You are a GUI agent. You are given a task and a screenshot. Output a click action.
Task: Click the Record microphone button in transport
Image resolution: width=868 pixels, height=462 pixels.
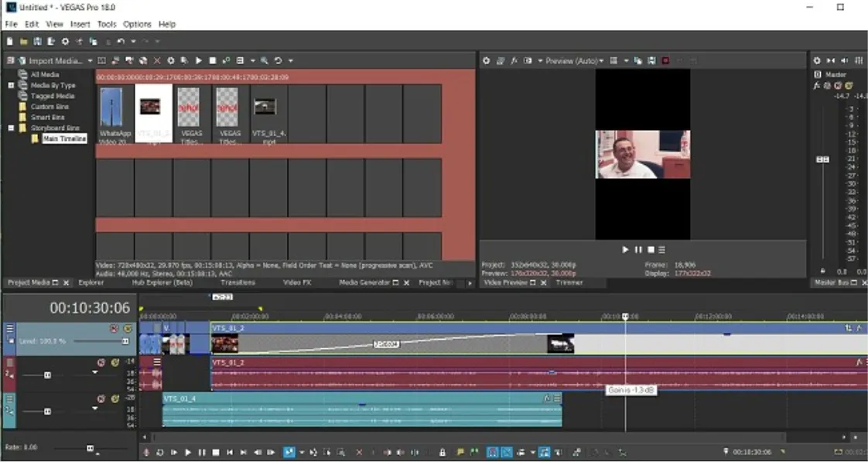pos(147,453)
